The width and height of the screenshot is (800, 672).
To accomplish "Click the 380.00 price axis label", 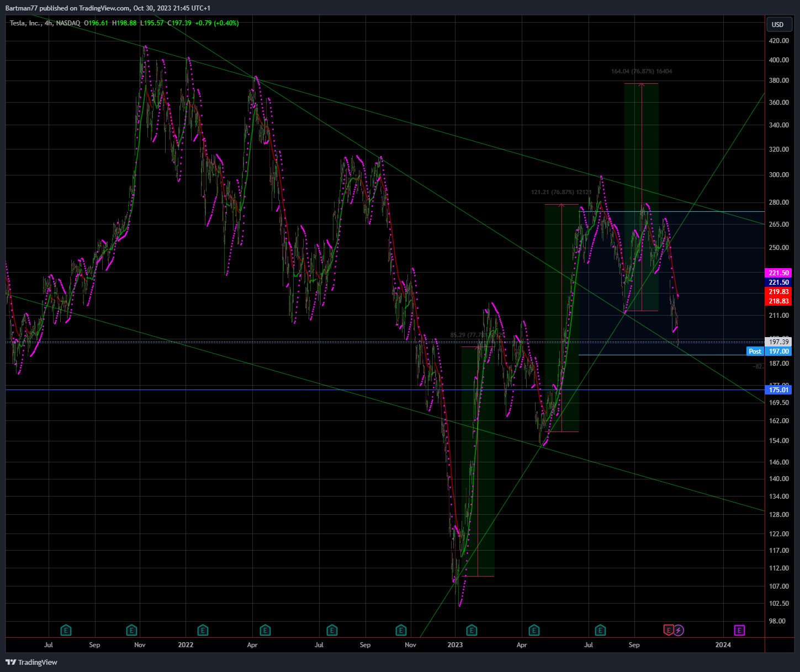I will [778, 81].
